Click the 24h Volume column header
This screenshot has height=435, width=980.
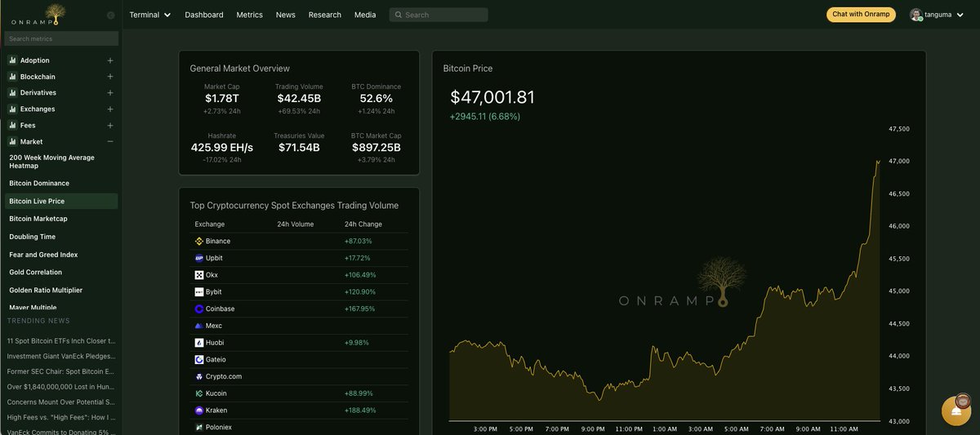(296, 224)
